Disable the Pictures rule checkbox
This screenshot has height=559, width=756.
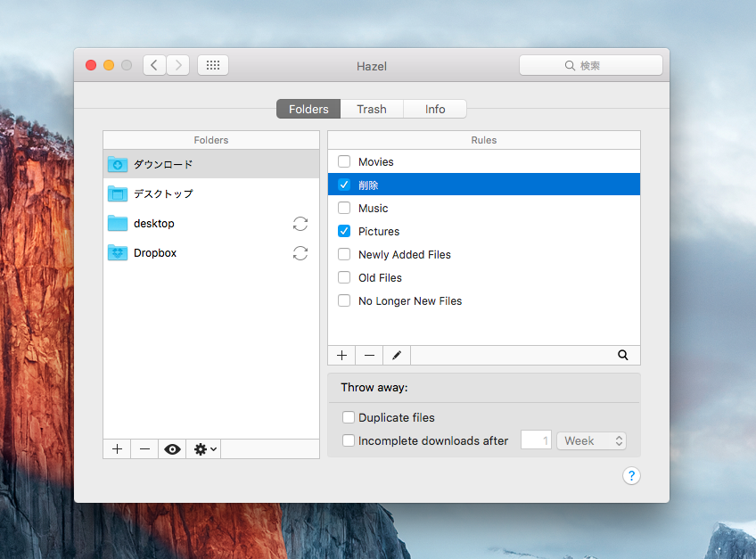click(x=344, y=232)
